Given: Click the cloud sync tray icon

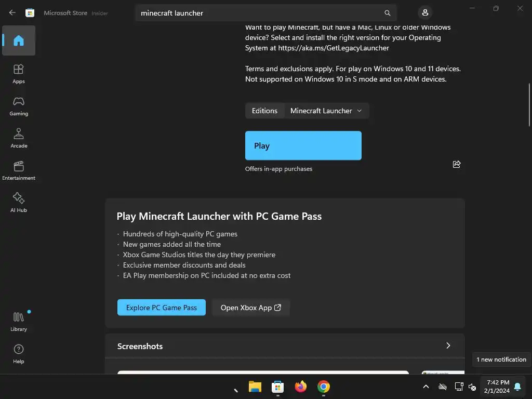Looking at the screenshot, I should 443,387.
